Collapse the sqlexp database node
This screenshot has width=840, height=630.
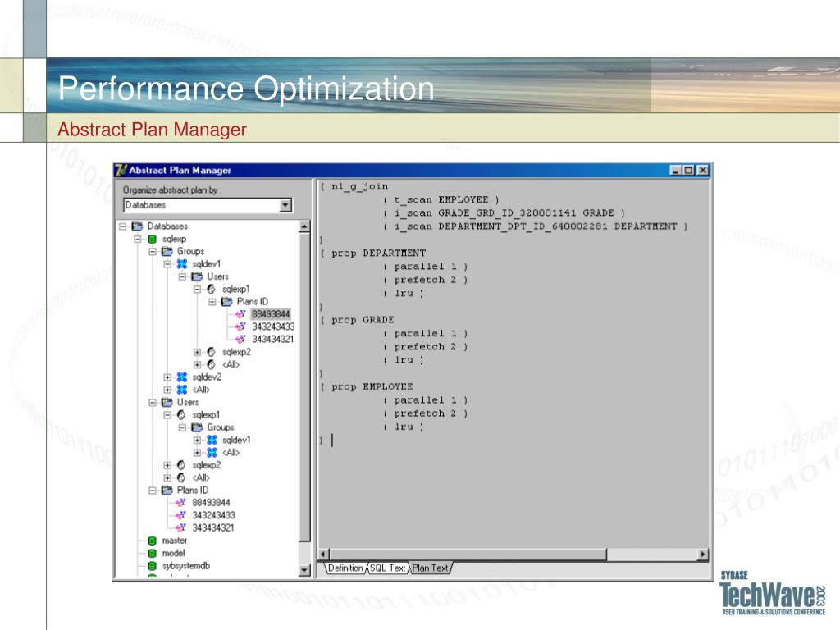click(x=138, y=239)
